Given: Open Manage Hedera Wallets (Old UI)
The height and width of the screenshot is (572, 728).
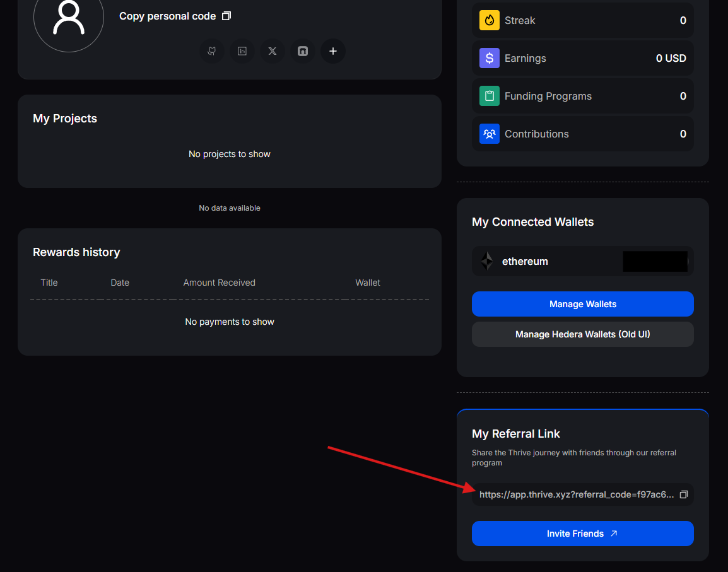Looking at the screenshot, I should click(x=582, y=334).
